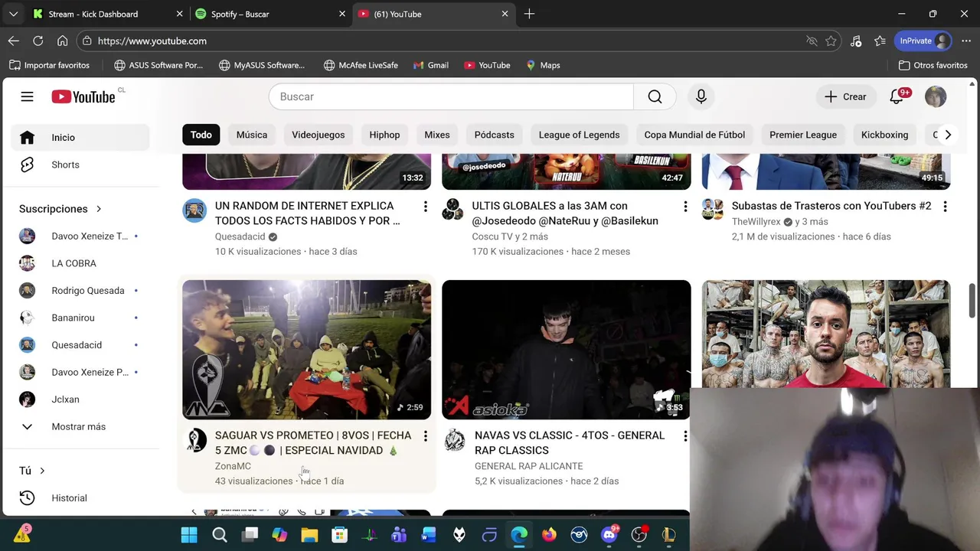
Task: Open the YouTube hamburger guide menu
Action: (x=27, y=96)
